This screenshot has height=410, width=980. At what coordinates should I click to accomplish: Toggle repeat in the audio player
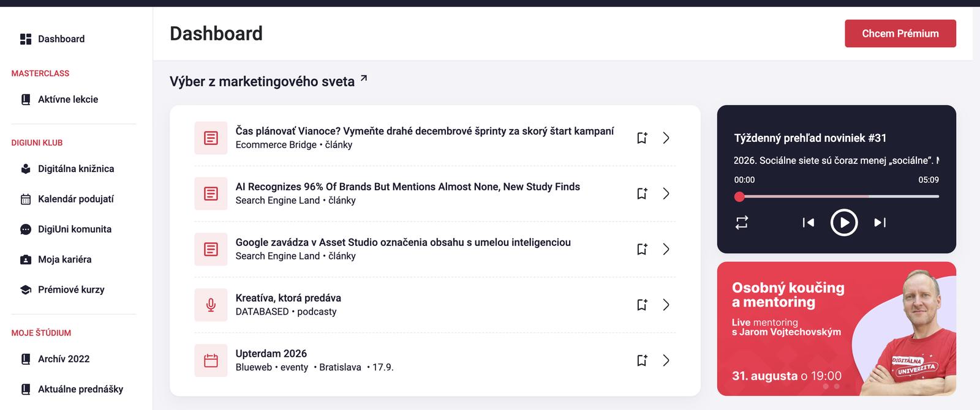742,222
